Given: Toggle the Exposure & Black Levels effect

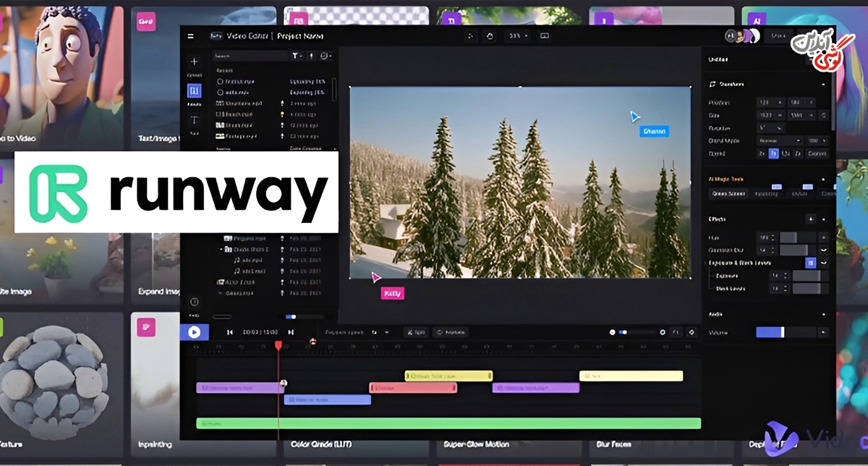Looking at the screenshot, I should pyautogui.click(x=811, y=263).
